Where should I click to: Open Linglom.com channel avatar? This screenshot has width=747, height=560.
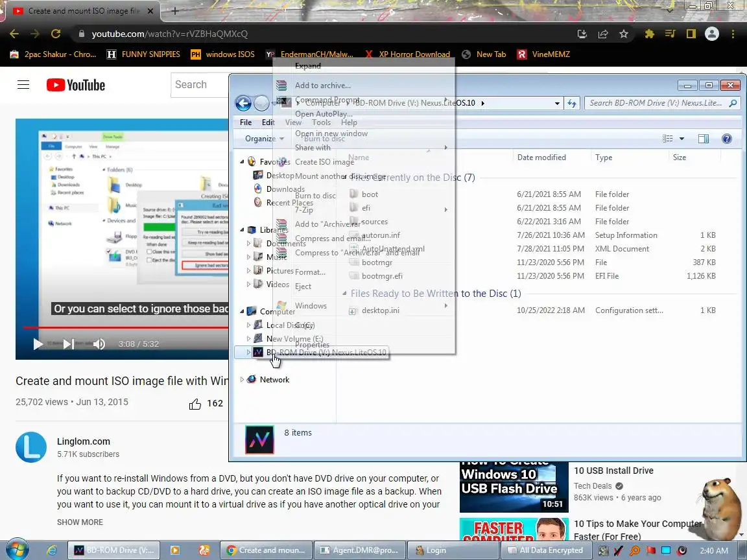point(31,447)
